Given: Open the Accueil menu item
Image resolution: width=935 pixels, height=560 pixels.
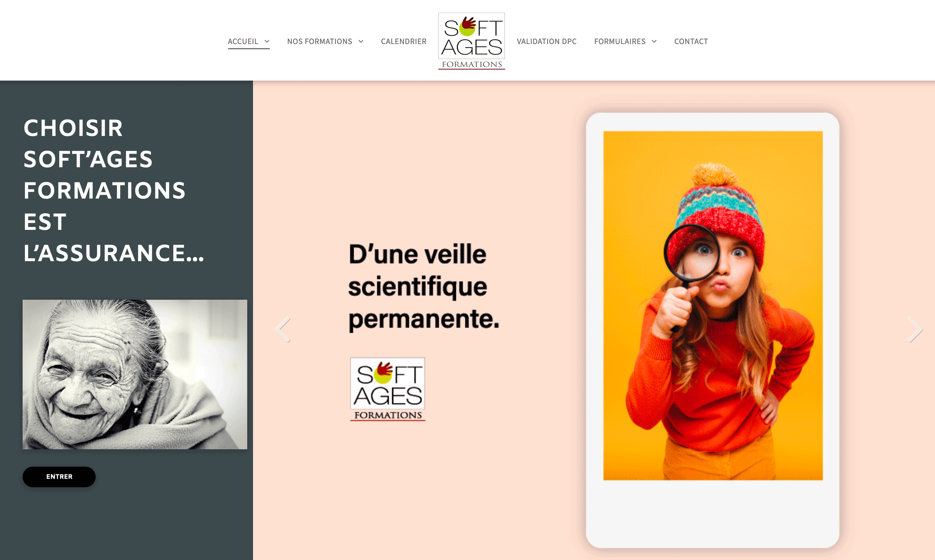Looking at the screenshot, I should 243,41.
